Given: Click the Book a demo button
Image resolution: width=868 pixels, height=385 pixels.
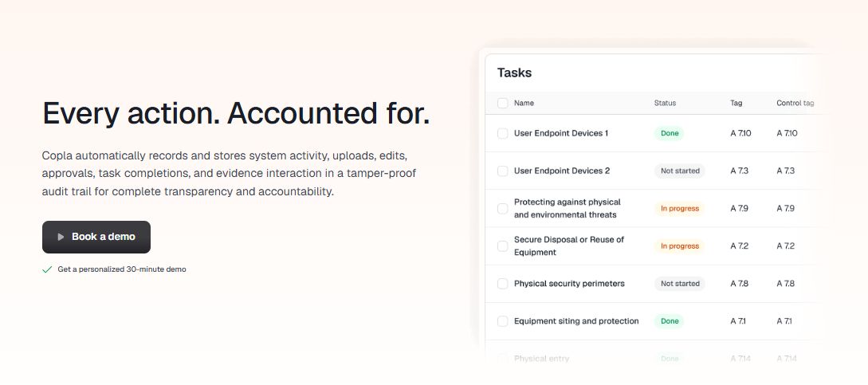Looking at the screenshot, I should click(x=96, y=237).
